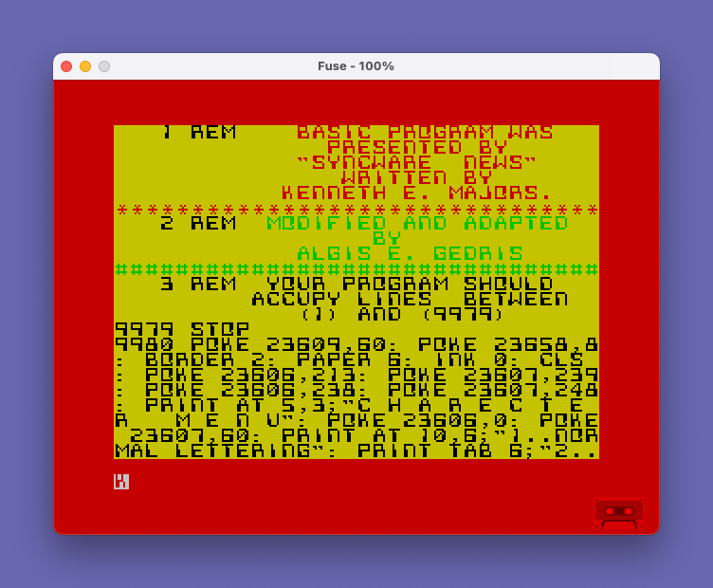Click the cassette tape status icon
713x588 pixels.
click(x=619, y=513)
